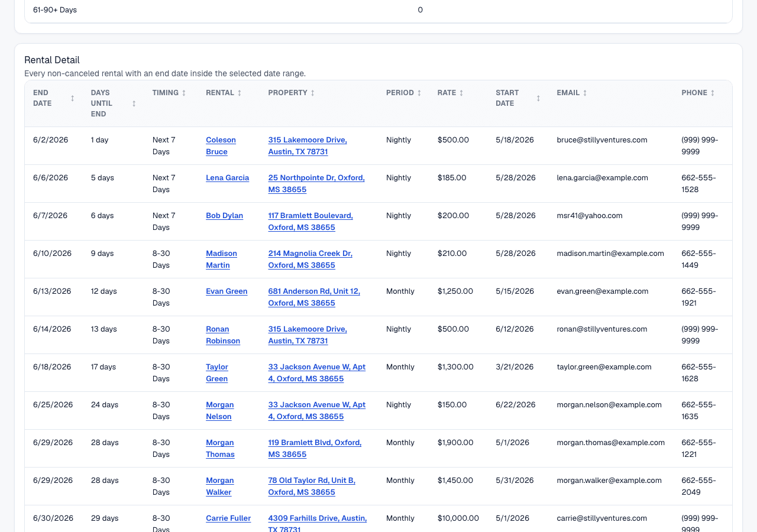Open 681 Anderson Rd Unit 12 property
This screenshot has height=532, width=757.
[314, 297]
